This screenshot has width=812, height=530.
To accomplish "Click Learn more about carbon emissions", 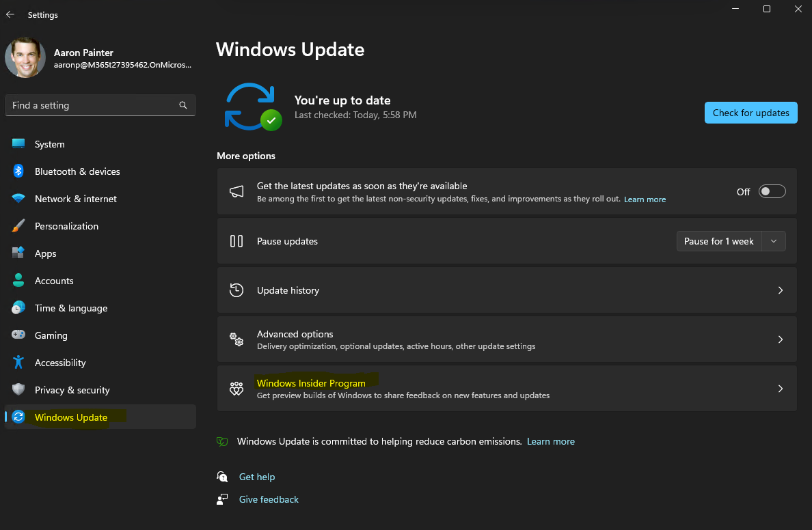I will pyautogui.click(x=550, y=441).
